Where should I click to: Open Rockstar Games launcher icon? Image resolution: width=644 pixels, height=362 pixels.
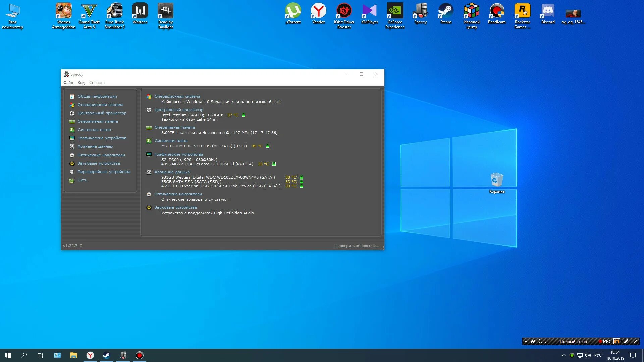tap(523, 16)
